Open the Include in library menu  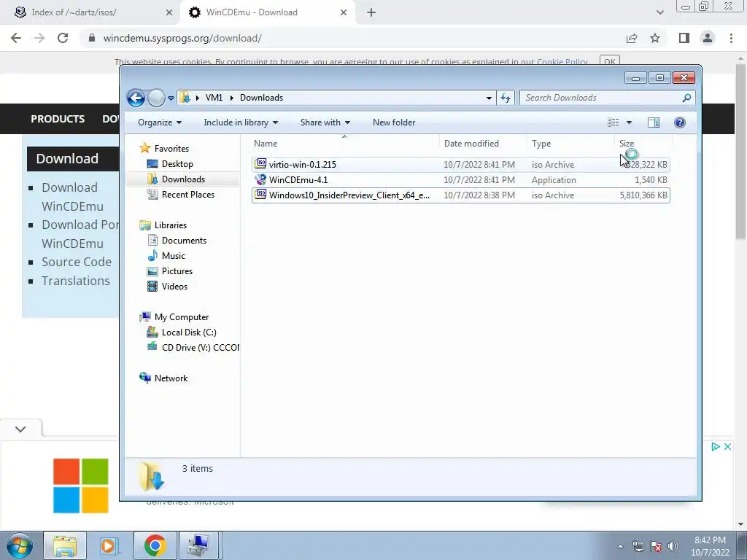pyautogui.click(x=241, y=122)
